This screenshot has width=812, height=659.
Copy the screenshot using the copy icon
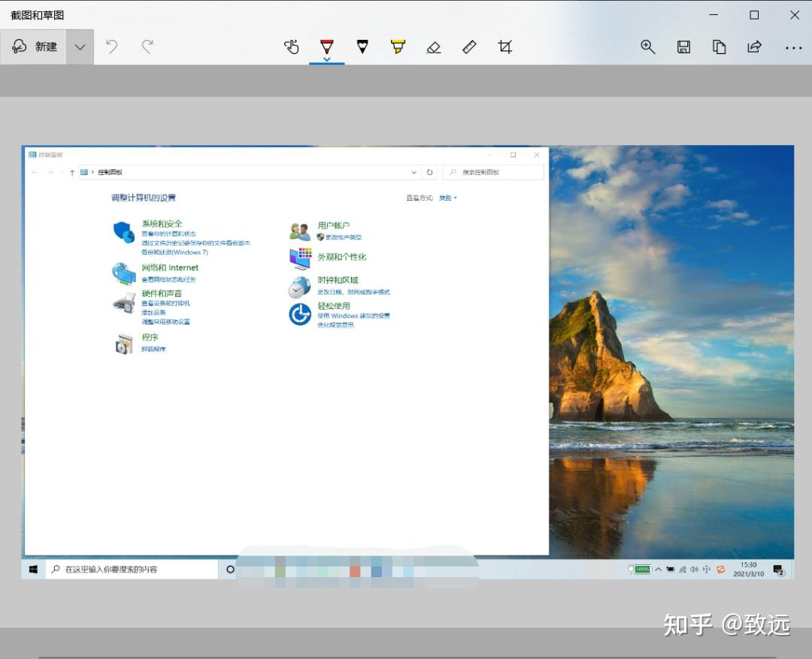(x=719, y=47)
